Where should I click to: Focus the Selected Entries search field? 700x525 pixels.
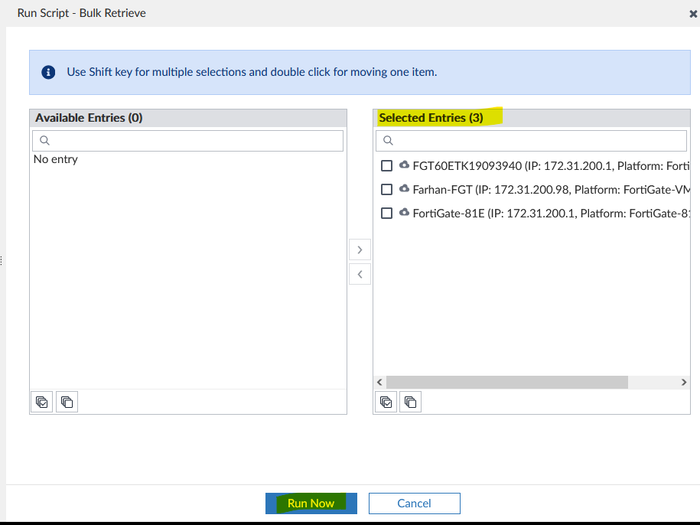(x=531, y=141)
